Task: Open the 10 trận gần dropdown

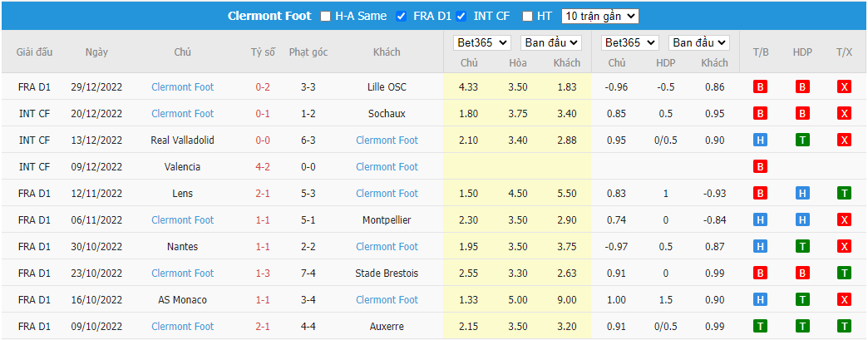Action: 599,16
